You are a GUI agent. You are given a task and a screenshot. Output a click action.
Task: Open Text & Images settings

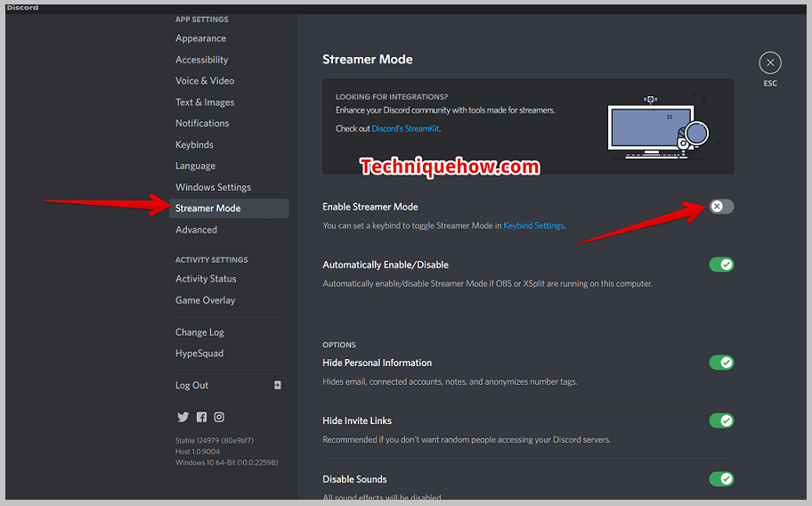205,102
